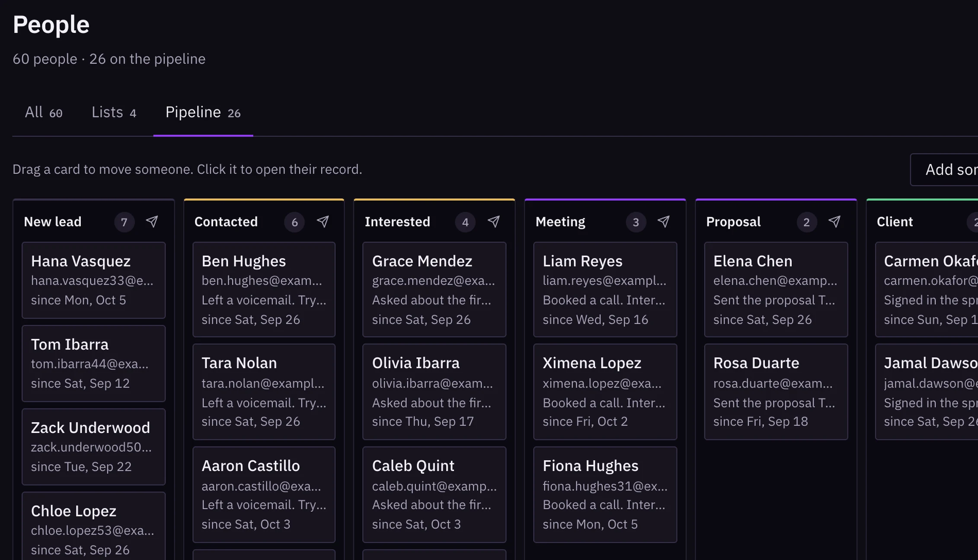Image resolution: width=978 pixels, height=560 pixels.
Task: Click the Zack Underwood card
Action: (93, 447)
